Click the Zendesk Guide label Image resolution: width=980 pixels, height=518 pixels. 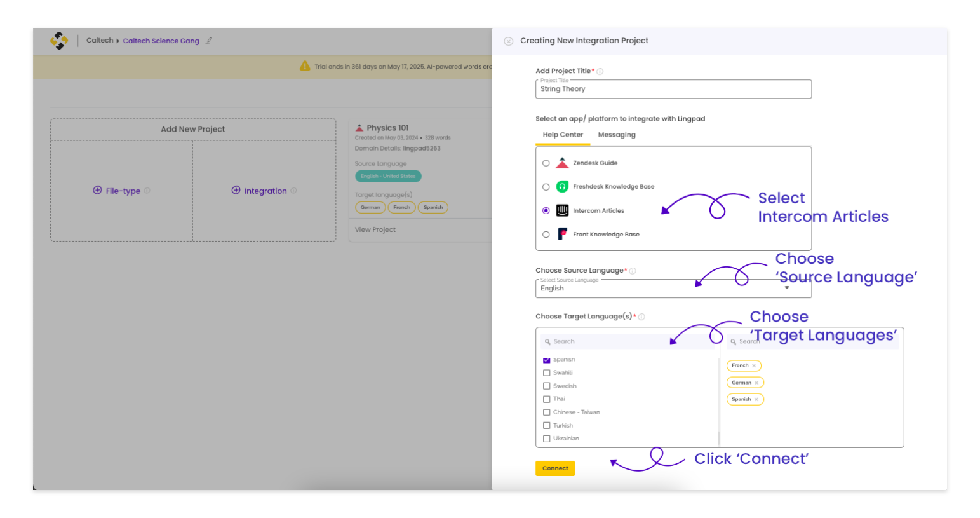coord(595,163)
